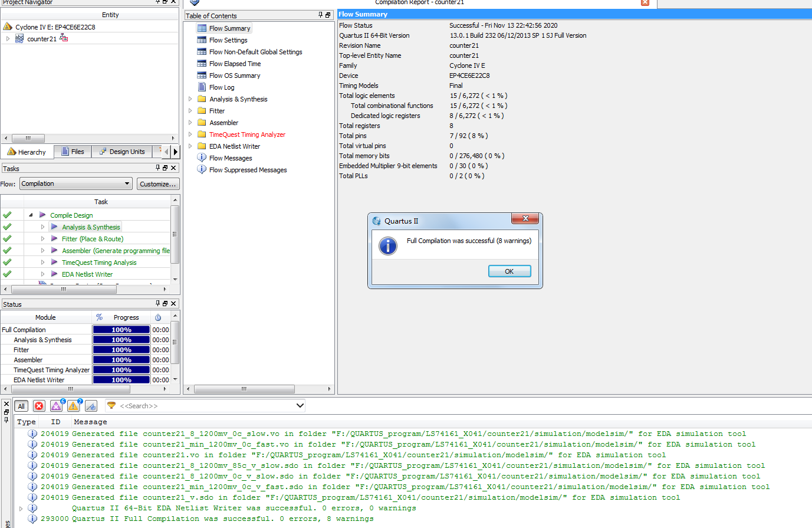Click the message search input field
This screenshot has height=528, width=812.
pos(206,406)
